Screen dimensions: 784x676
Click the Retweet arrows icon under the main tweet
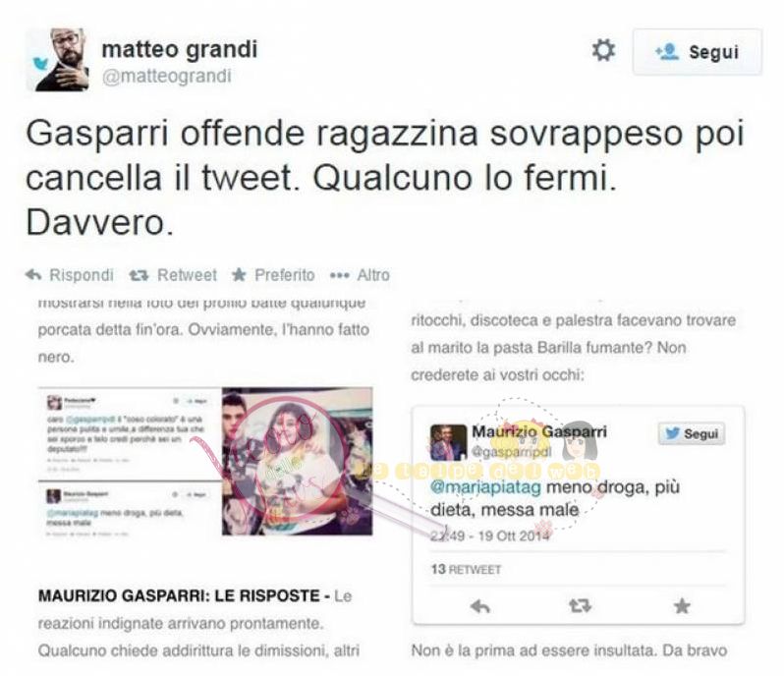[x=139, y=275]
